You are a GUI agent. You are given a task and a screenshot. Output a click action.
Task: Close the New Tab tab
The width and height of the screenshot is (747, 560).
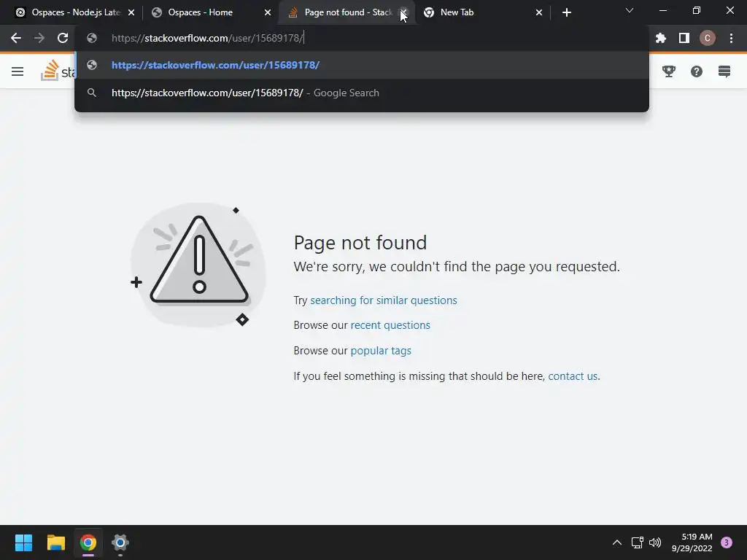pos(539,12)
